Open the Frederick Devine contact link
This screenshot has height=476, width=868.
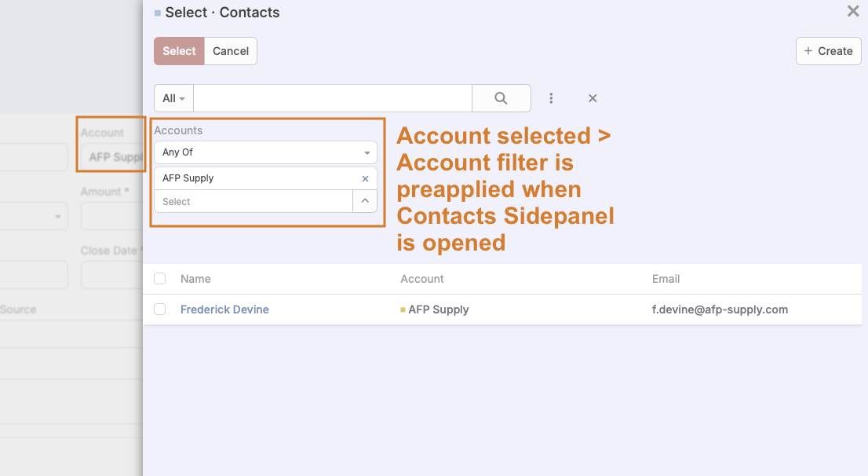[224, 309]
